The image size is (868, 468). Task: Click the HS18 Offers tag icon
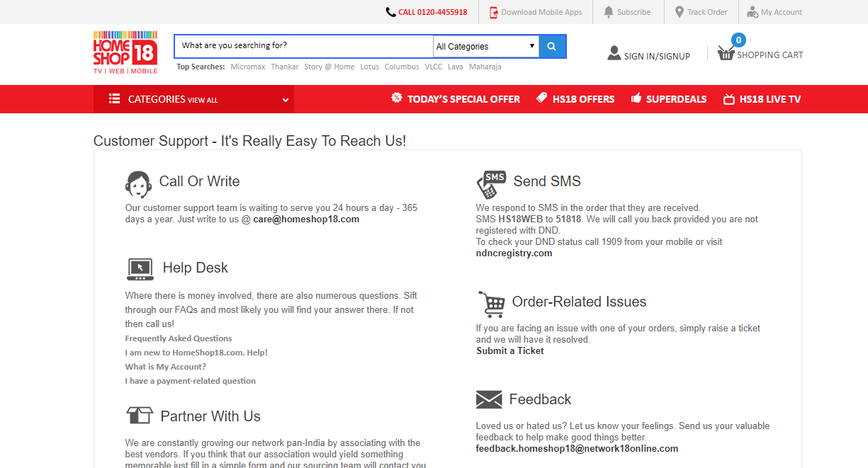(x=541, y=98)
